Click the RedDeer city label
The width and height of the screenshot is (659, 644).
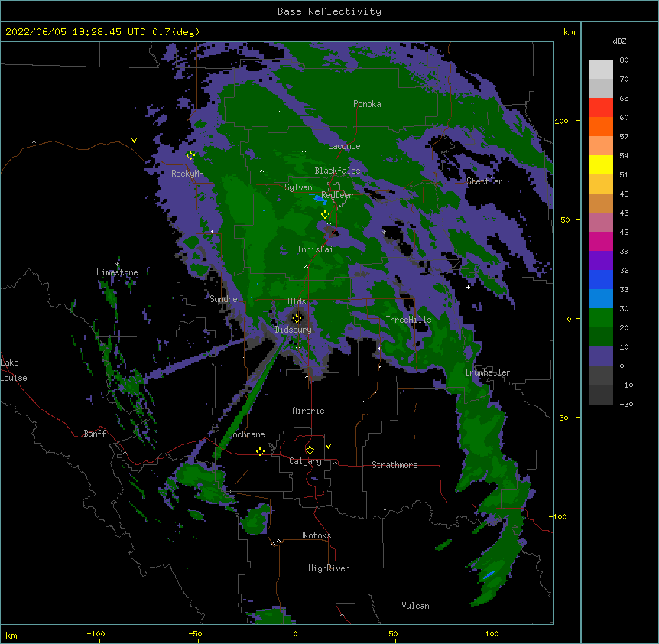pyautogui.click(x=337, y=195)
